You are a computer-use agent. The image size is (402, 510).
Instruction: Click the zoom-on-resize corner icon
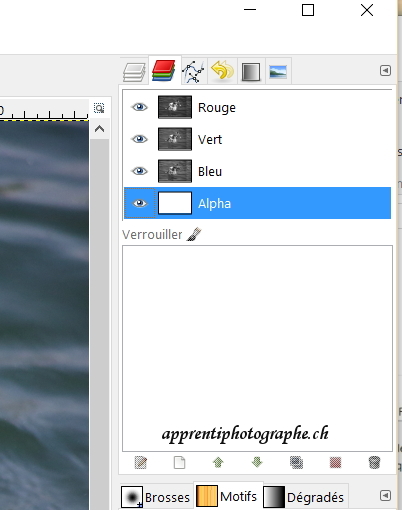(99, 108)
